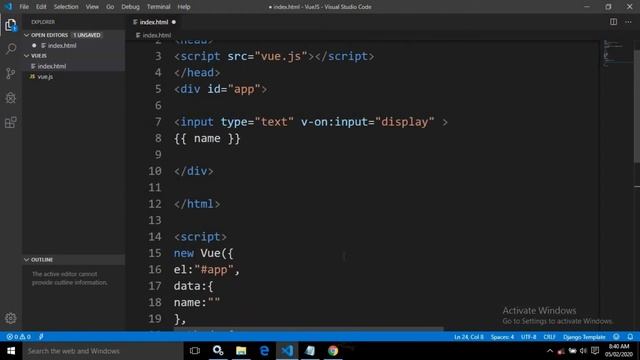Open the Go menu
The image size is (640, 360).
pyautogui.click(x=110, y=7)
